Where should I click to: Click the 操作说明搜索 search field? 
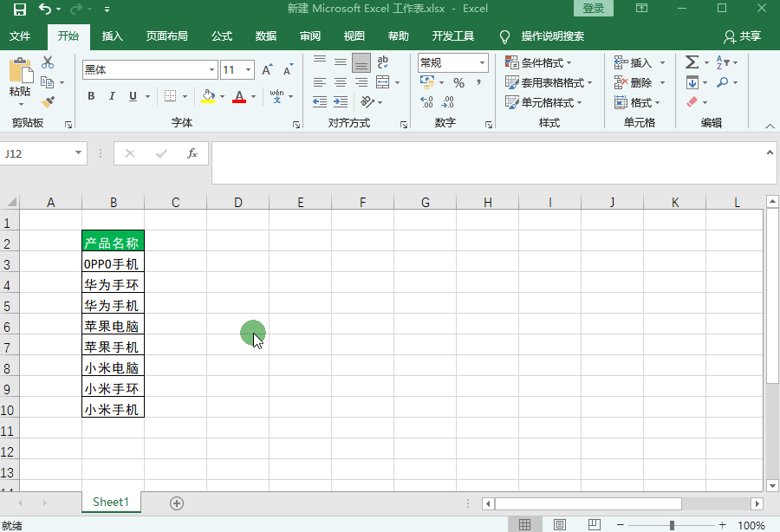click(x=552, y=36)
